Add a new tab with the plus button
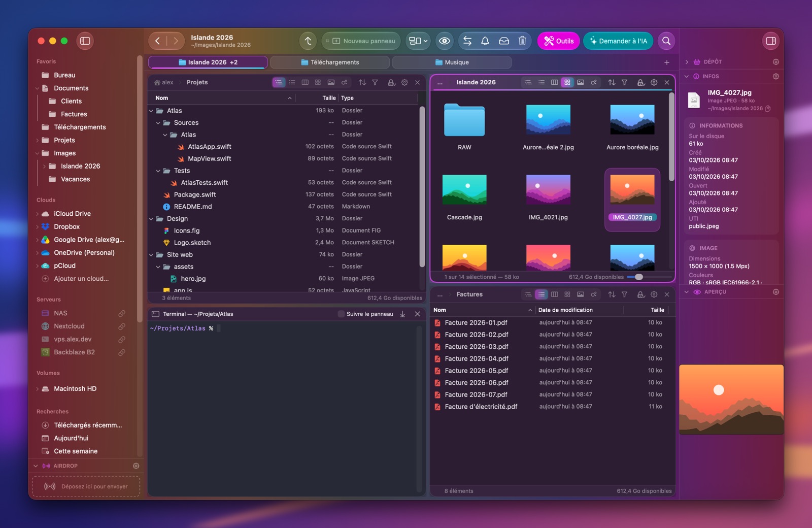 pos(667,62)
